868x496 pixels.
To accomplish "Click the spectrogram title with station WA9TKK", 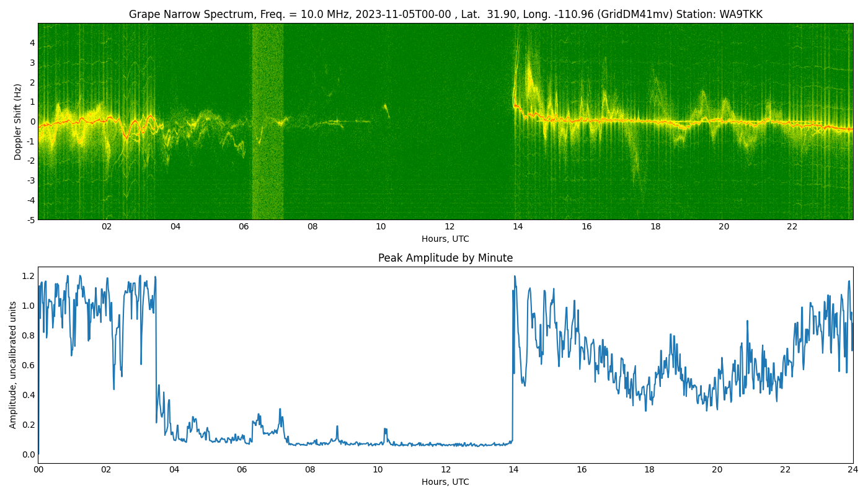I will click(x=445, y=14).
